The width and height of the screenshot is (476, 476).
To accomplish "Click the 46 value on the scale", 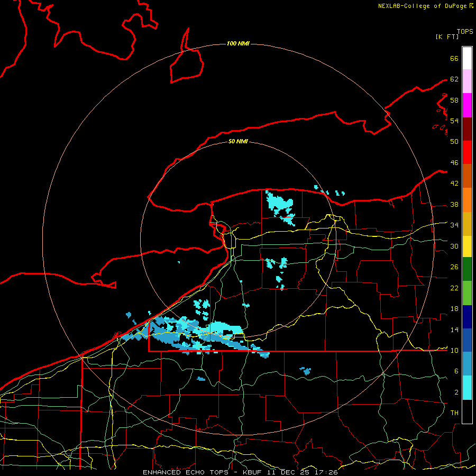I will tap(454, 162).
